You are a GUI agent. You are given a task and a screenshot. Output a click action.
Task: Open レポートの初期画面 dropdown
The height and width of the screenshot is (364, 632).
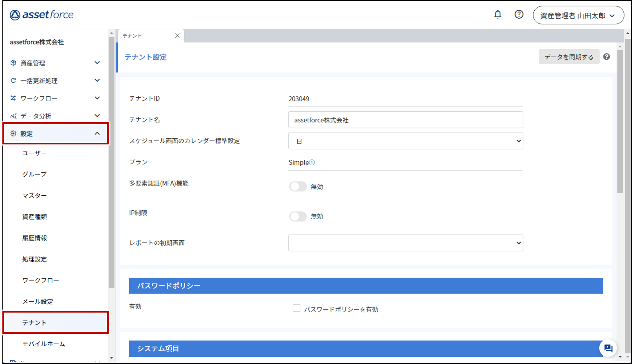coord(405,243)
